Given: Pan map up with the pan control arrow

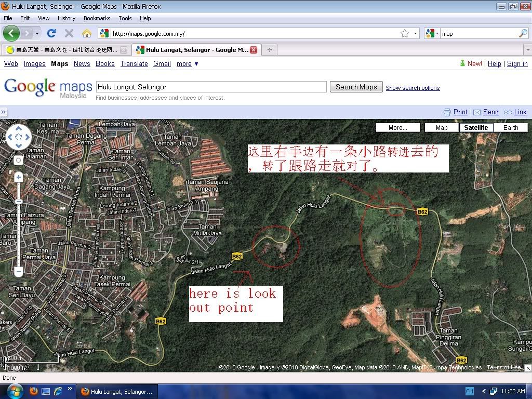Looking at the screenshot, I should (19, 129).
